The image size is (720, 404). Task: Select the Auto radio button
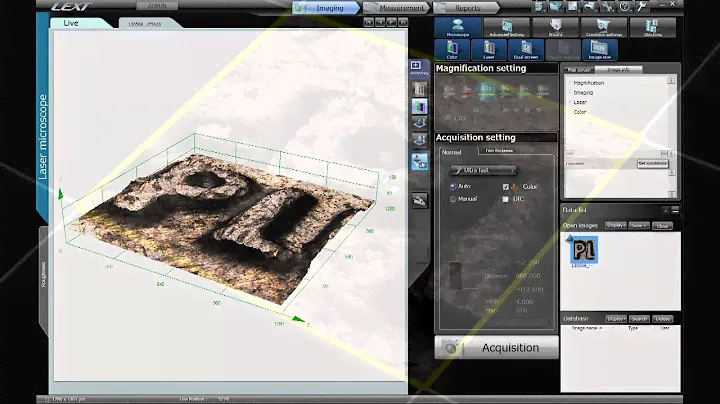pos(453,186)
